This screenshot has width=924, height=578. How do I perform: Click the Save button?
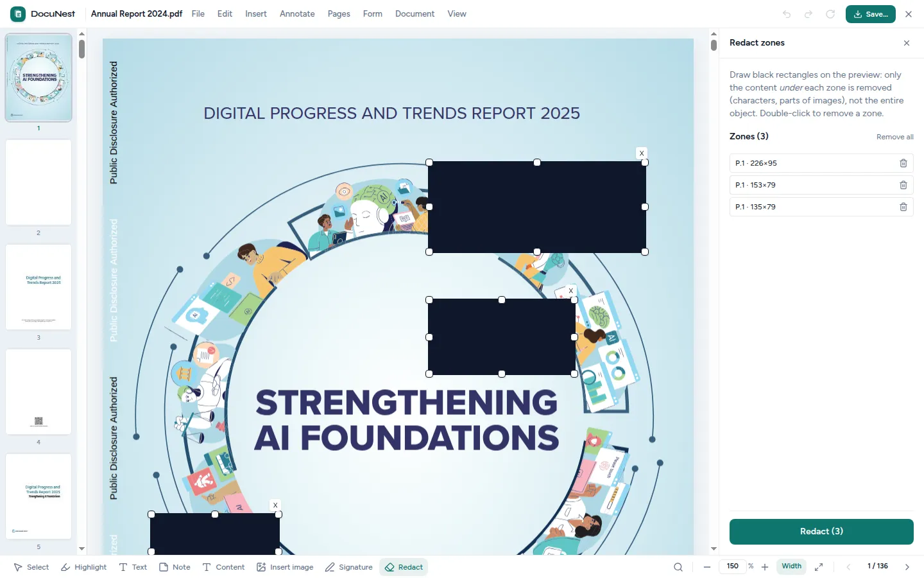point(870,14)
